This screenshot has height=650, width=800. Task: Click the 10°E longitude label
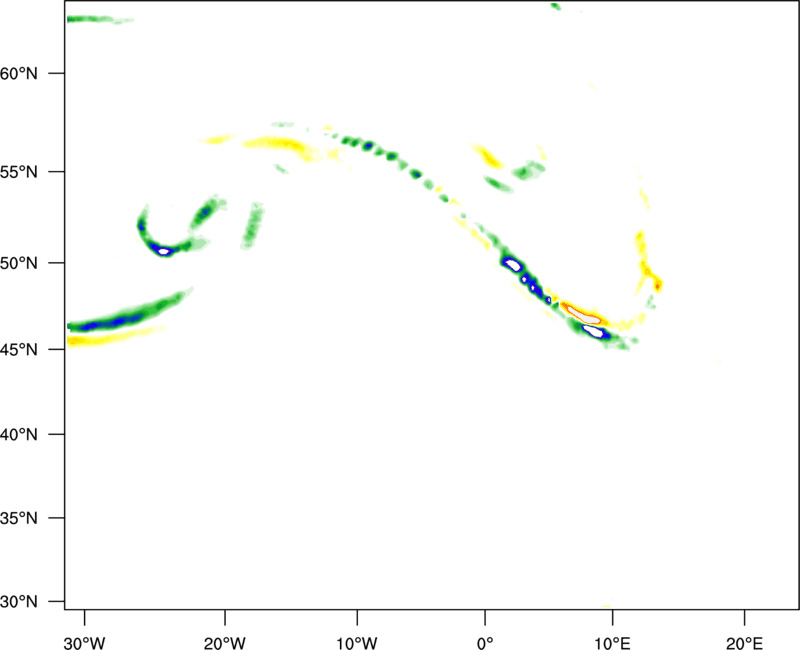pyautogui.click(x=612, y=643)
